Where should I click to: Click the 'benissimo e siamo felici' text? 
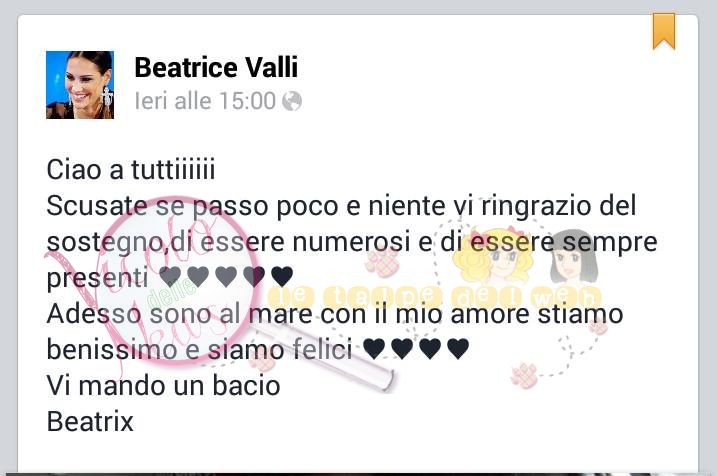pos(200,350)
